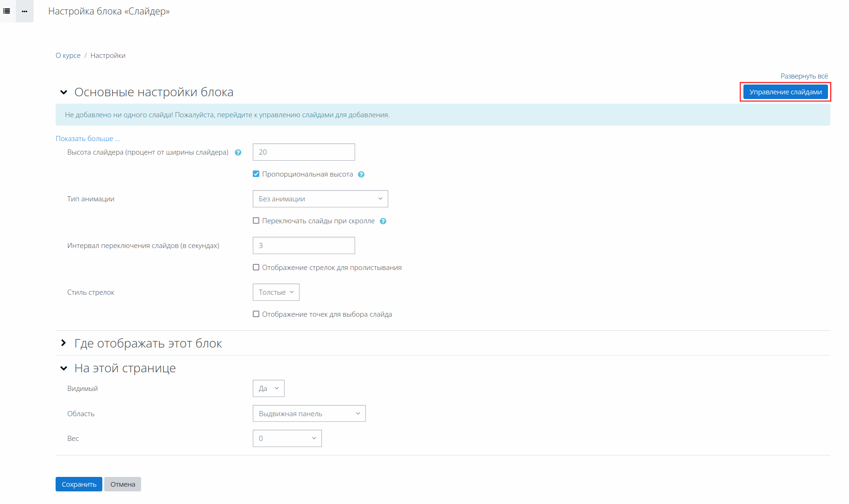Show help for proportional height option
The image size is (849, 504).
[361, 174]
